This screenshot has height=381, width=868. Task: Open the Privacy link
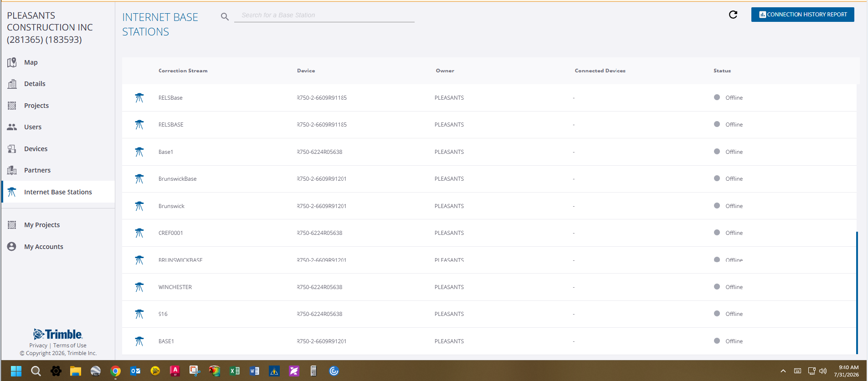38,345
